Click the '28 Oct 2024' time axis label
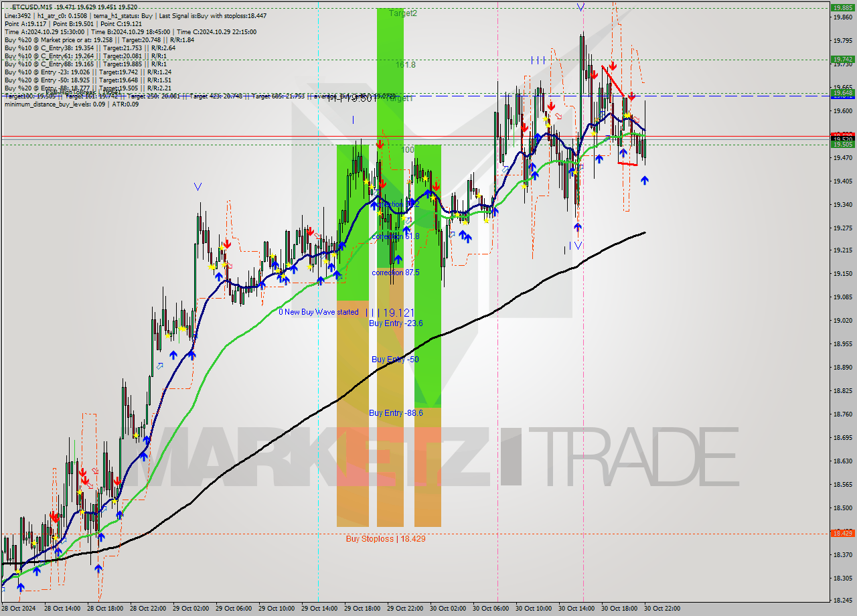Screen dimensions: 857x616 tap(19, 609)
